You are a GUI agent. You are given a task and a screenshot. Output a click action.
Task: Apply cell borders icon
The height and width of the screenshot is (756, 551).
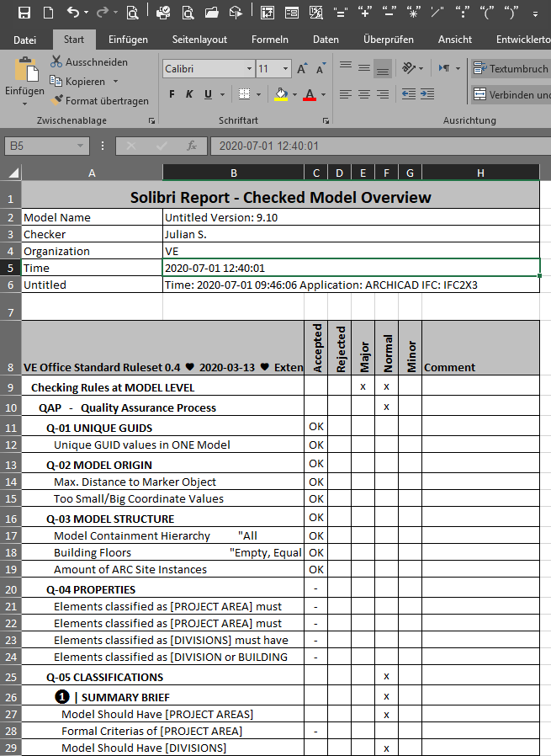(245, 94)
